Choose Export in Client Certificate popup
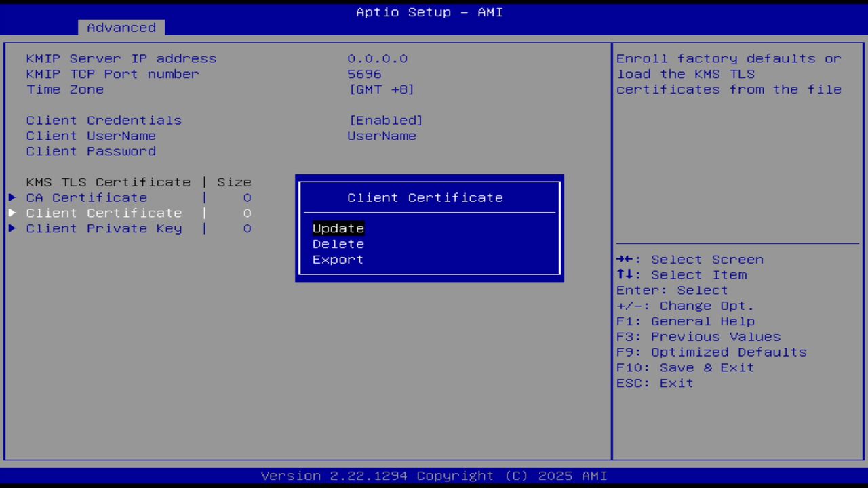The image size is (868, 488). (x=338, y=260)
